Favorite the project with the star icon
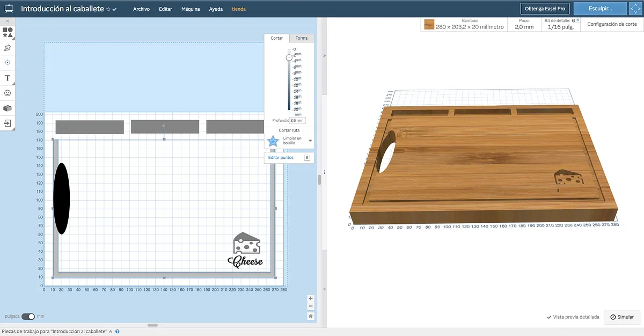Screen dimensions: 644x336 point(108,9)
